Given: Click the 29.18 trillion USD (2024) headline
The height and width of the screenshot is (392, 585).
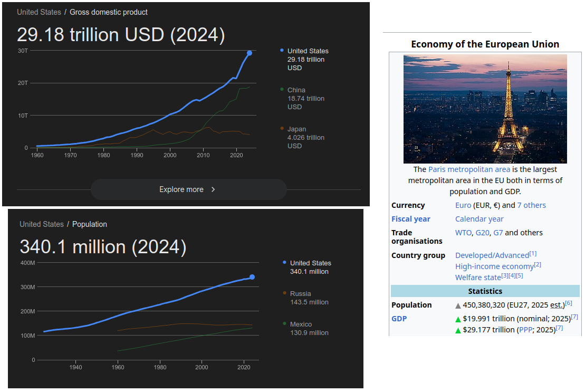Looking at the screenshot, I should 121,35.
